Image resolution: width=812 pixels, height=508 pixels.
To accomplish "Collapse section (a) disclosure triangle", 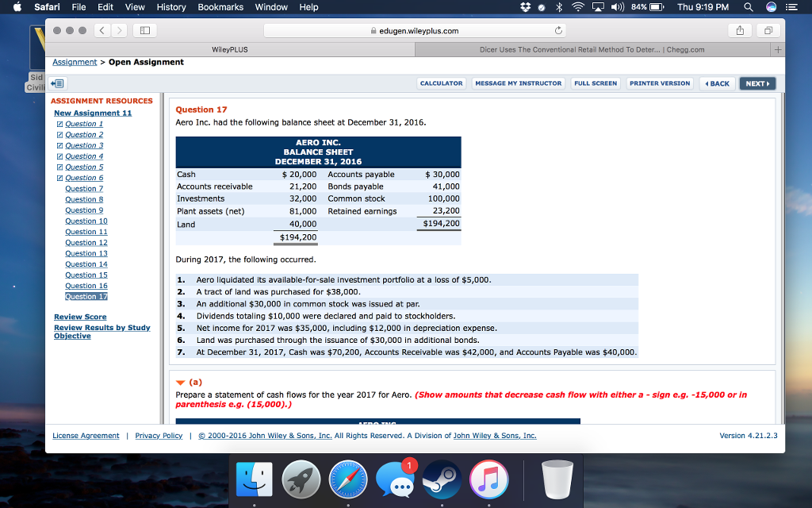I will (180, 383).
